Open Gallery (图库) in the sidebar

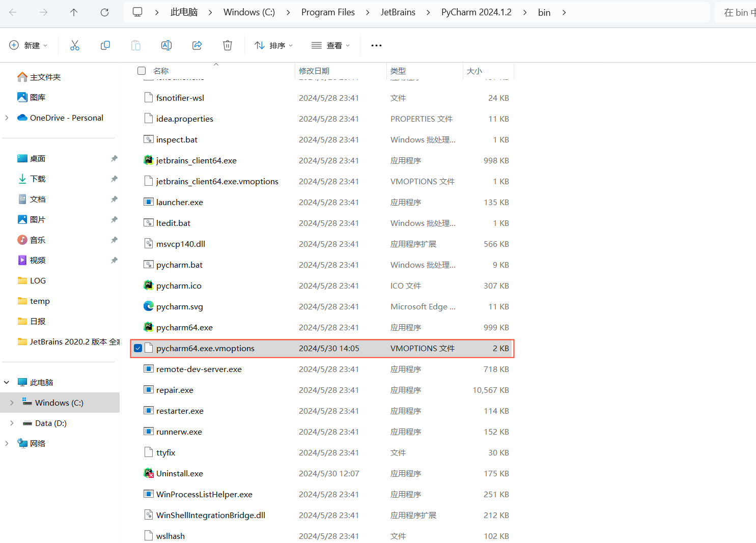pos(32,97)
